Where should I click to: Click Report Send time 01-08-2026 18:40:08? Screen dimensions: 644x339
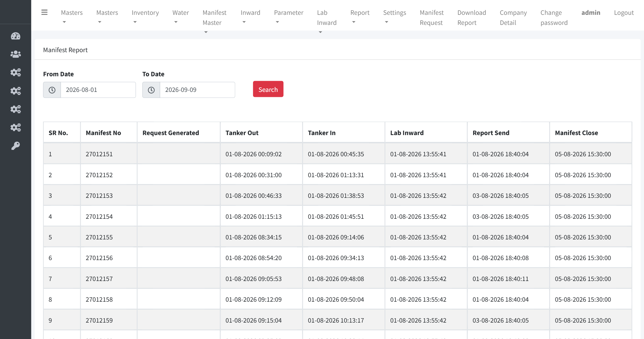pos(500,258)
